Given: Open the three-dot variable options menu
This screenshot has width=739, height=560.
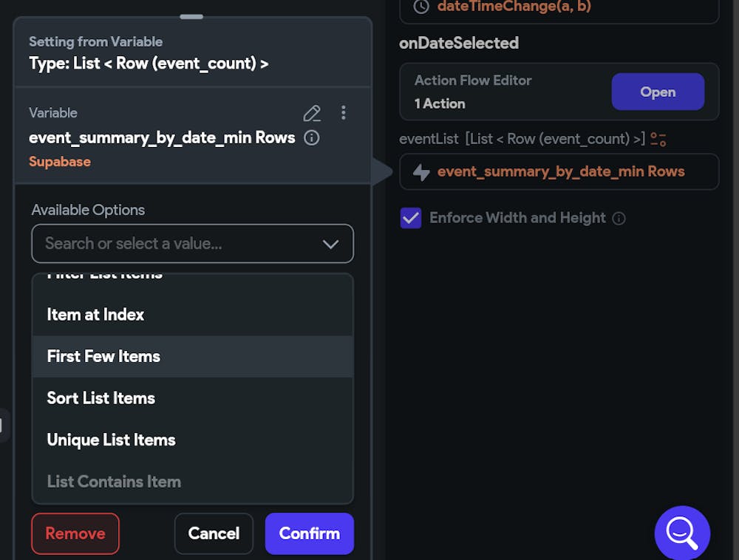Looking at the screenshot, I should tap(343, 112).
